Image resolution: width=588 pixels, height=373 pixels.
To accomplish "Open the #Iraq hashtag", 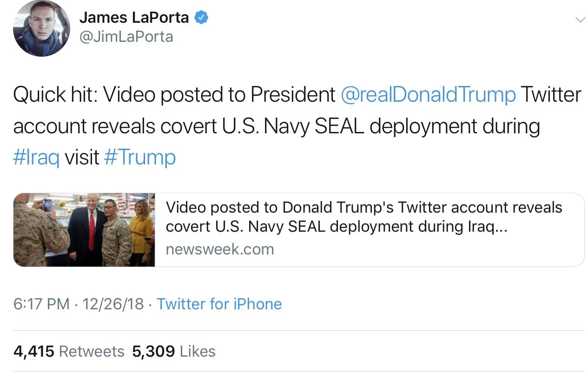I will coord(36,157).
